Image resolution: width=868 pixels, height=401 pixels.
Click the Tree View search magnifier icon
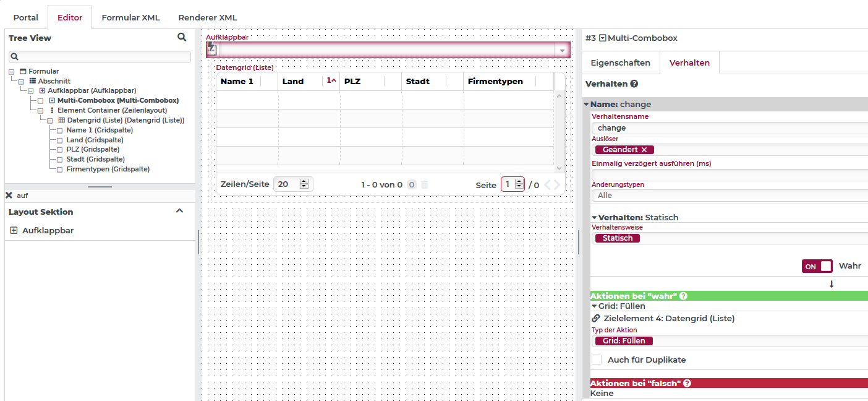182,37
